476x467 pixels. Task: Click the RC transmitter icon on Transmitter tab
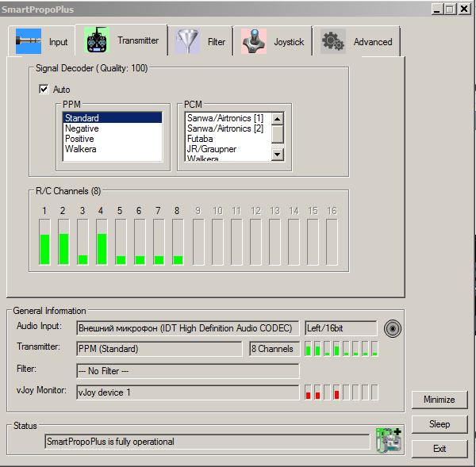[x=97, y=40]
